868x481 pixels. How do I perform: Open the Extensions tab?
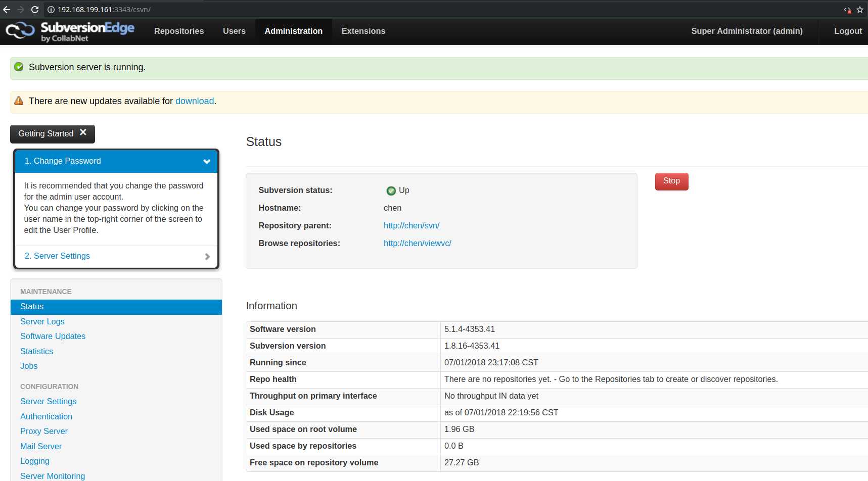coord(363,31)
